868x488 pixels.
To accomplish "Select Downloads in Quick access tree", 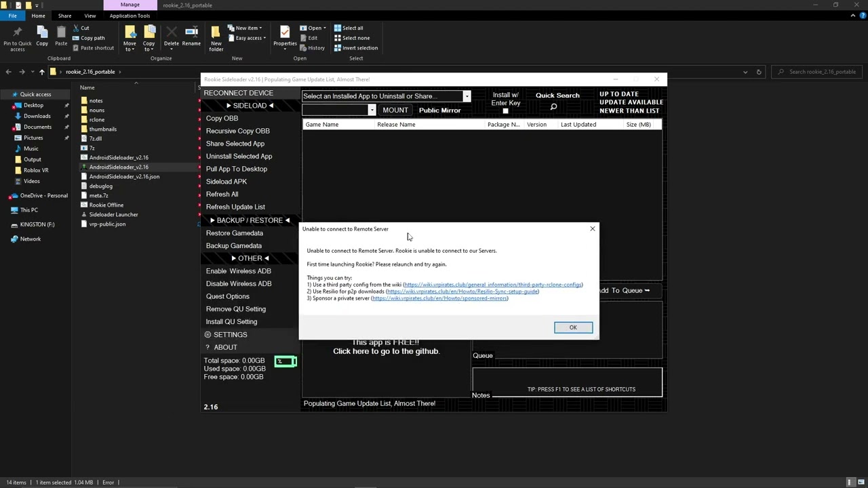I will (37, 116).
